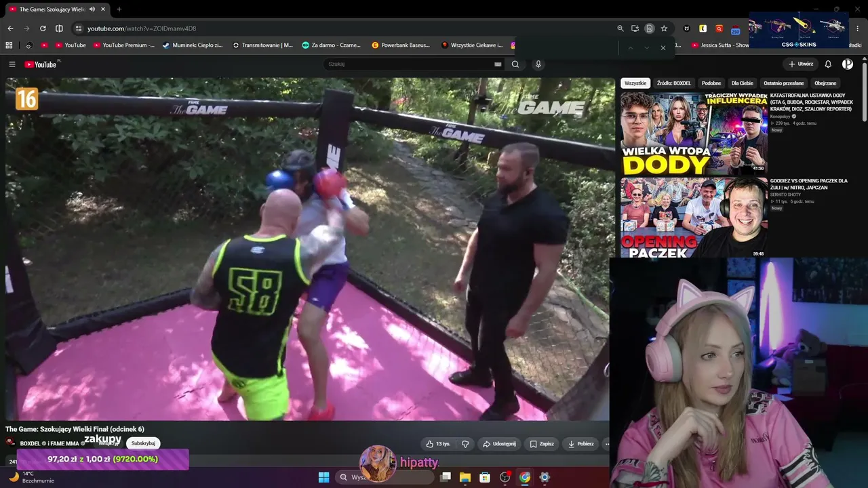Jump to next find result arrow

coord(646,47)
